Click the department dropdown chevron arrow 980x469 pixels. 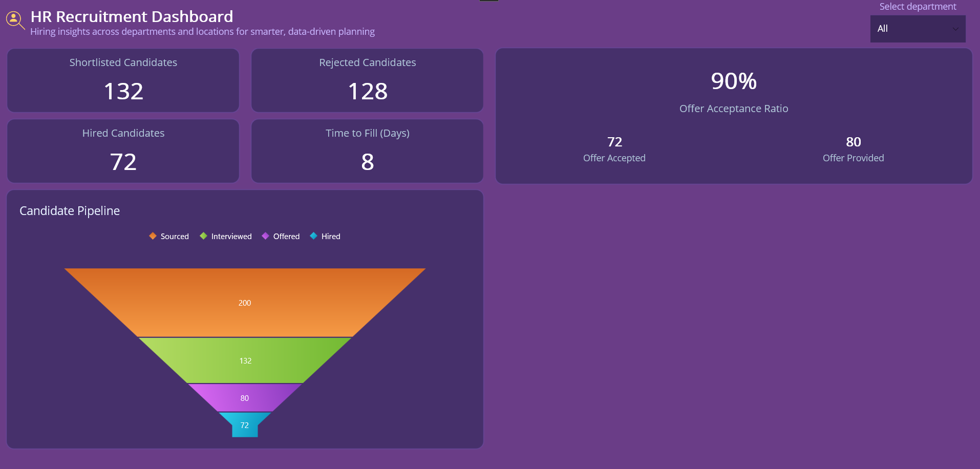pos(955,29)
